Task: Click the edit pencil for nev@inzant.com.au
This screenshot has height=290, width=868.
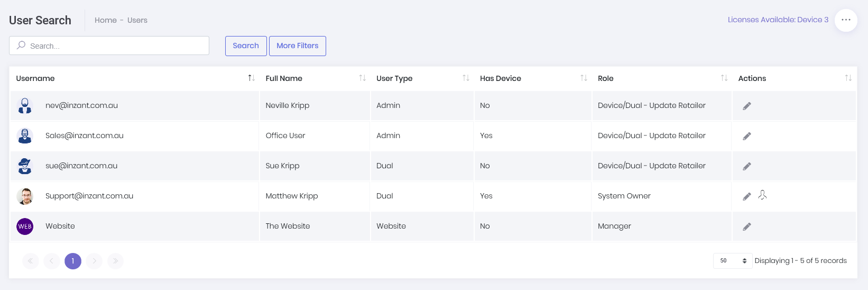Action: point(746,106)
